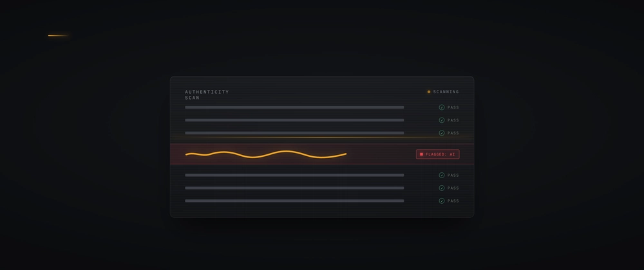This screenshot has width=644, height=270.
Task: Click the third row's pass checkmark icon
Action: [442, 132]
